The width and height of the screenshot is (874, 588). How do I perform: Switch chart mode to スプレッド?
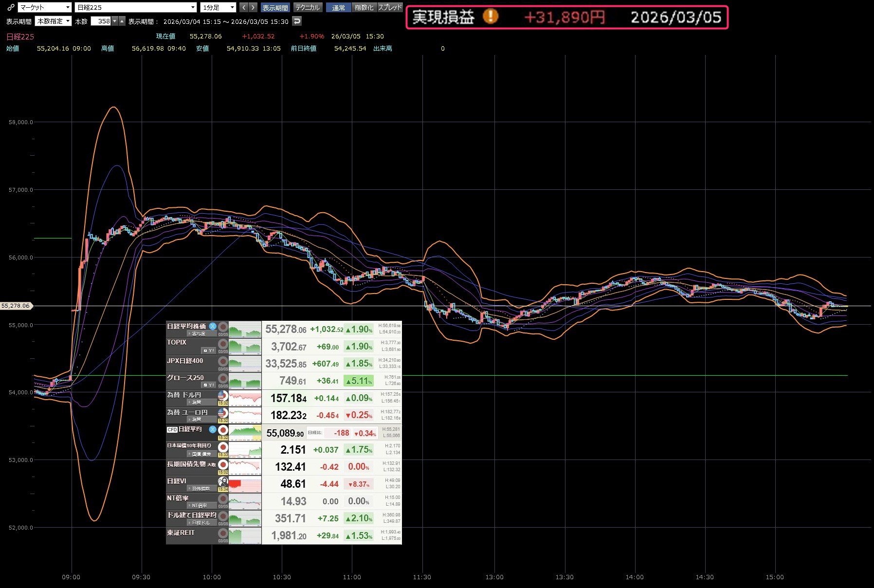(x=390, y=7)
